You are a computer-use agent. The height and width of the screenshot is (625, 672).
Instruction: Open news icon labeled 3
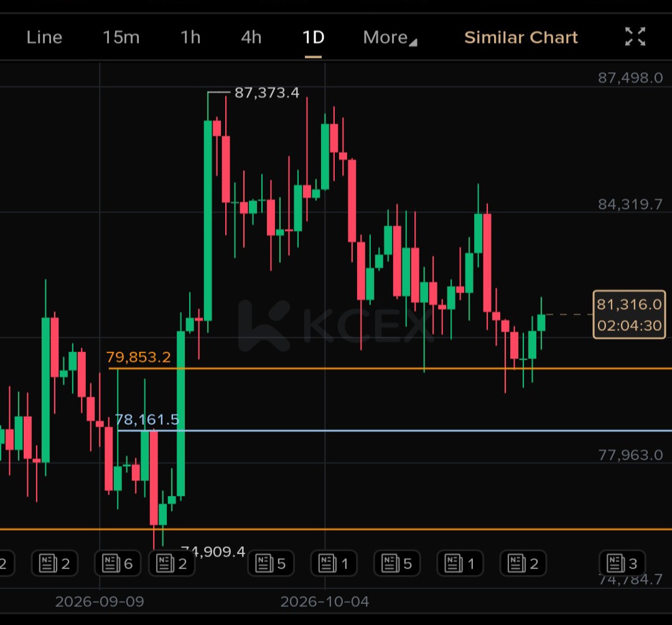point(622,563)
